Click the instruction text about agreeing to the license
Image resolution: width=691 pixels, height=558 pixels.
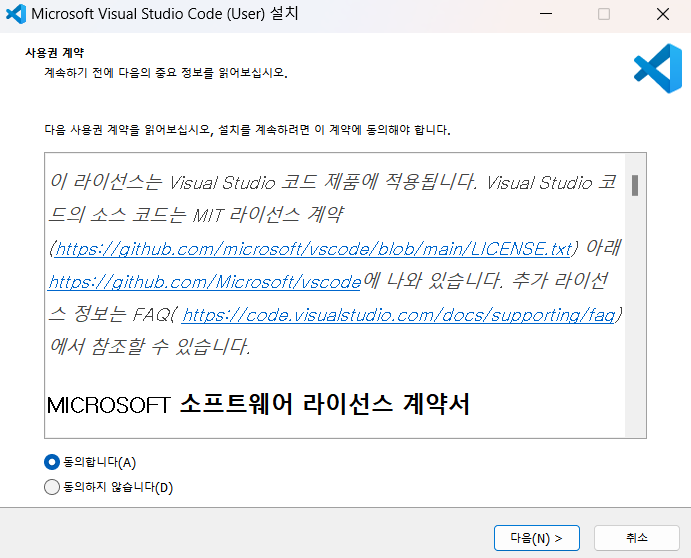click(247, 130)
